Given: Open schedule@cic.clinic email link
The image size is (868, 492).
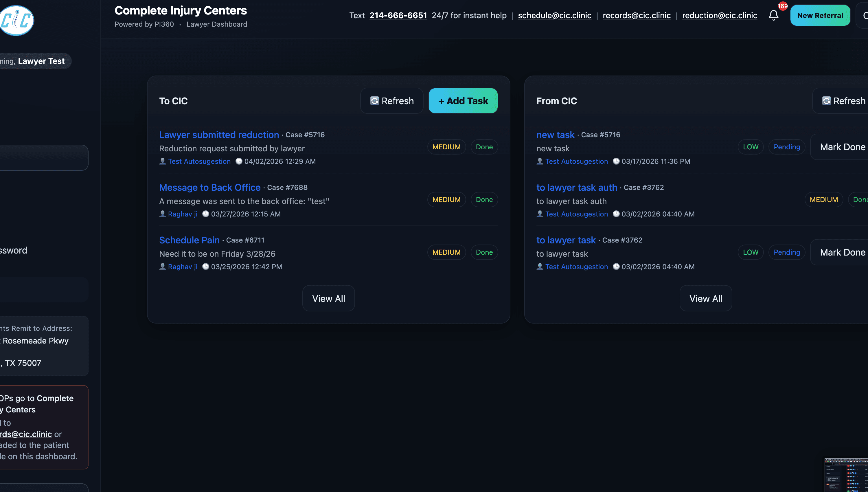Looking at the screenshot, I should tap(555, 15).
